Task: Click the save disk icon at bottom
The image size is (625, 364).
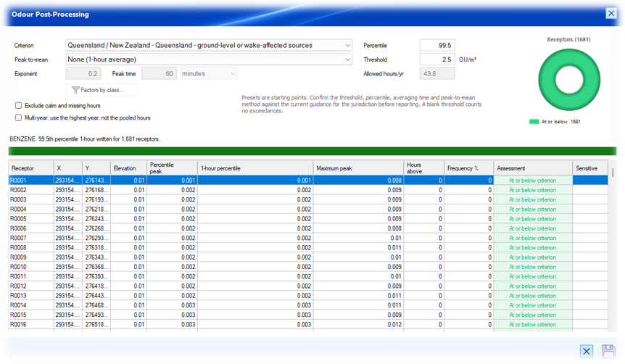Action: point(608,351)
